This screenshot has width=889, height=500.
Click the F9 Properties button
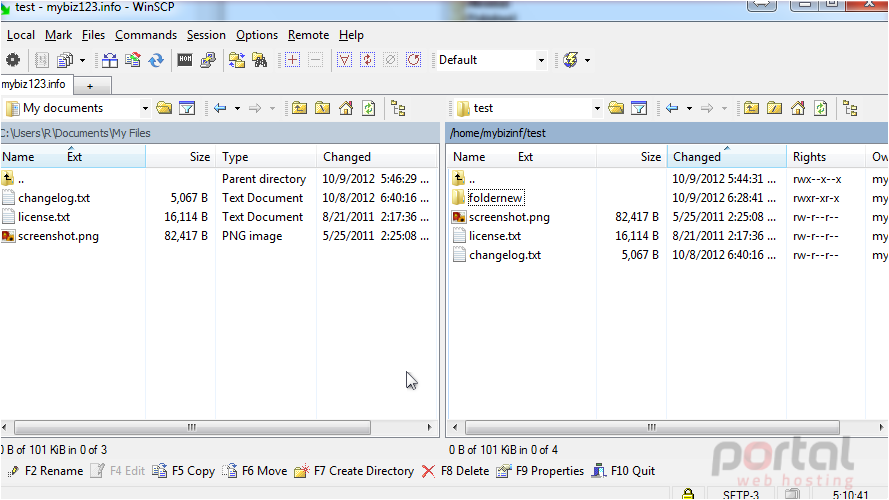[540, 471]
